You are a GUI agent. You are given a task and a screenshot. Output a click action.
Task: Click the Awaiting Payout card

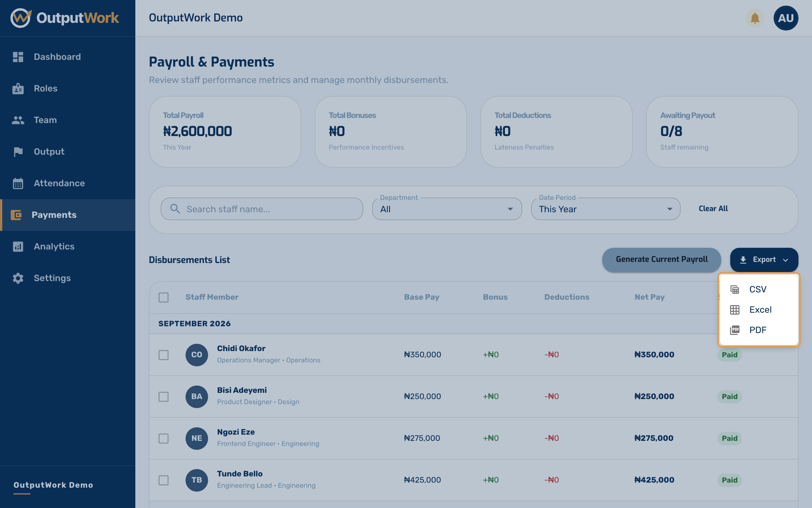(x=722, y=132)
